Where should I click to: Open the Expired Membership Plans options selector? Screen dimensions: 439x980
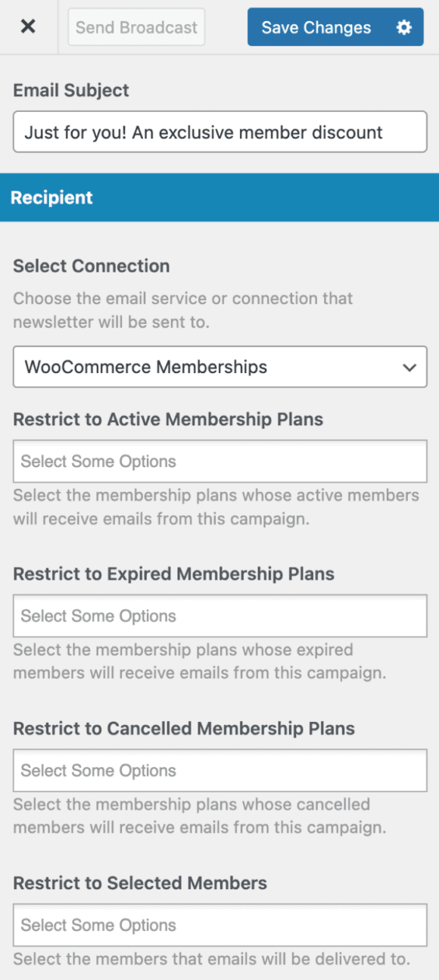(219, 616)
